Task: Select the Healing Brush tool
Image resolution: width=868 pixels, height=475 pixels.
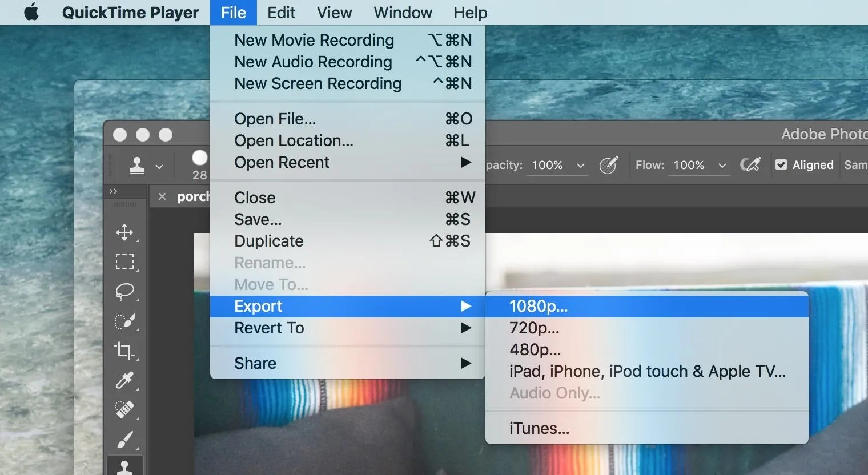Action: point(124,409)
